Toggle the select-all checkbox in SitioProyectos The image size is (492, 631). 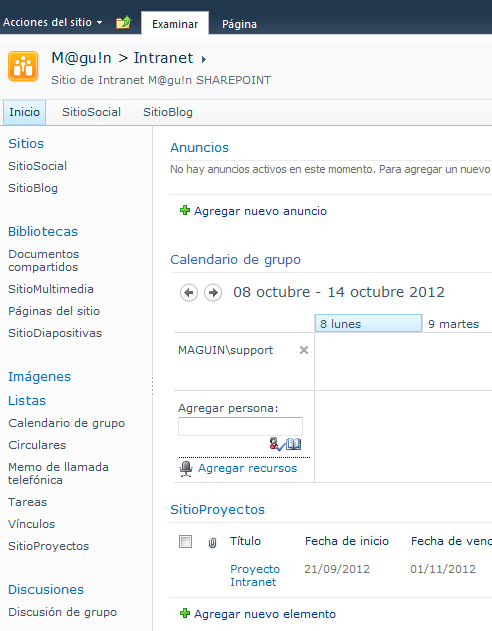coord(185,542)
